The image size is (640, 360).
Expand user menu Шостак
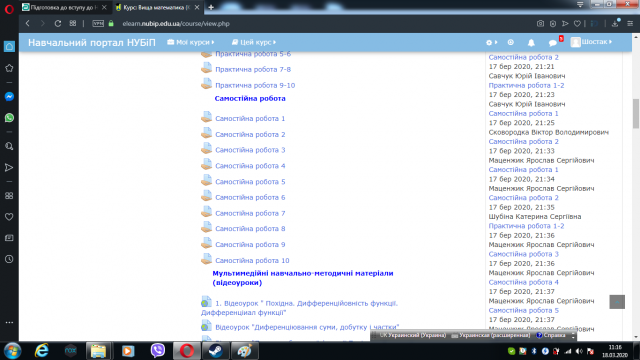tap(591, 42)
